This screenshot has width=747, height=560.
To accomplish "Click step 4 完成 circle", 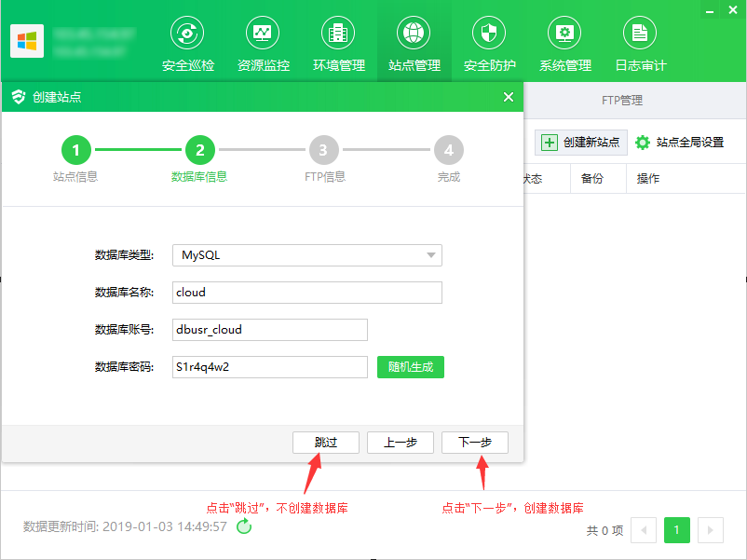I will point(449,150).
